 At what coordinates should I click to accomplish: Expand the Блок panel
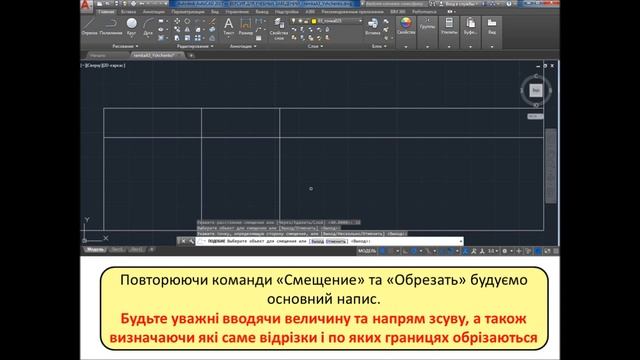pos(379,46)
